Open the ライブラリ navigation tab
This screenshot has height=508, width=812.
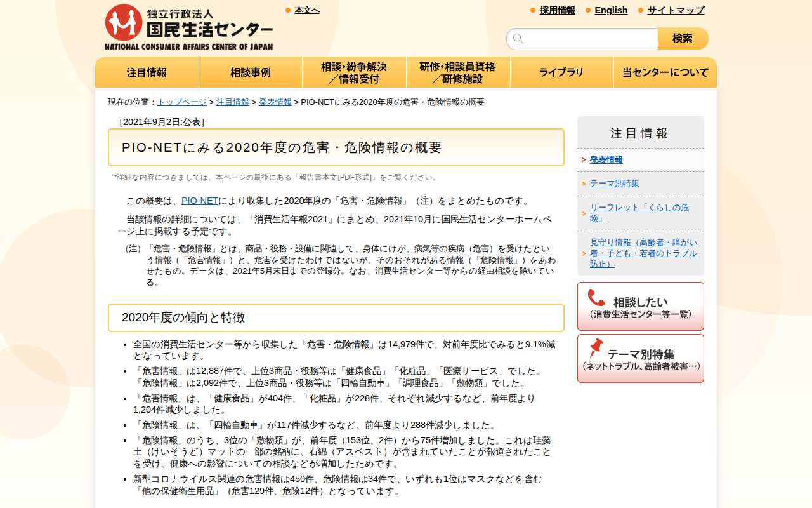point(561,72)
